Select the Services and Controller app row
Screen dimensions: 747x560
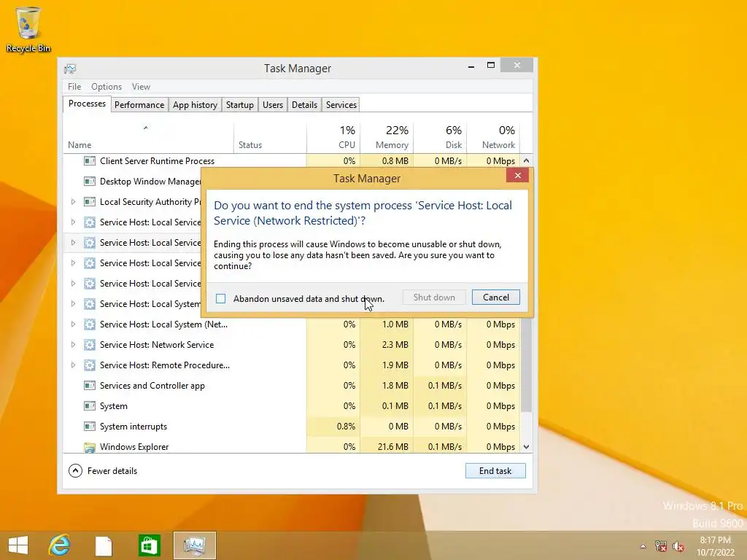pyautogui.click(x=292, y=386)
